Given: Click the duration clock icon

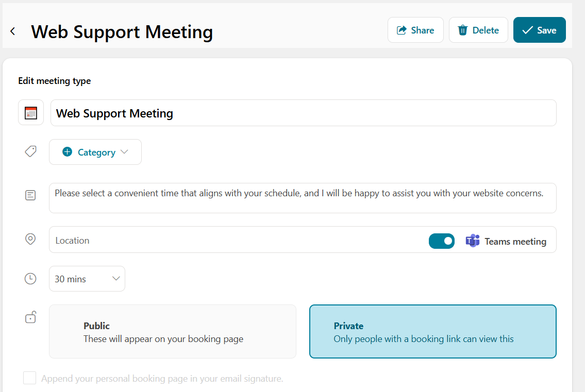Looking at the screenshot, I should pyautogui.click(x=30, y=279).
